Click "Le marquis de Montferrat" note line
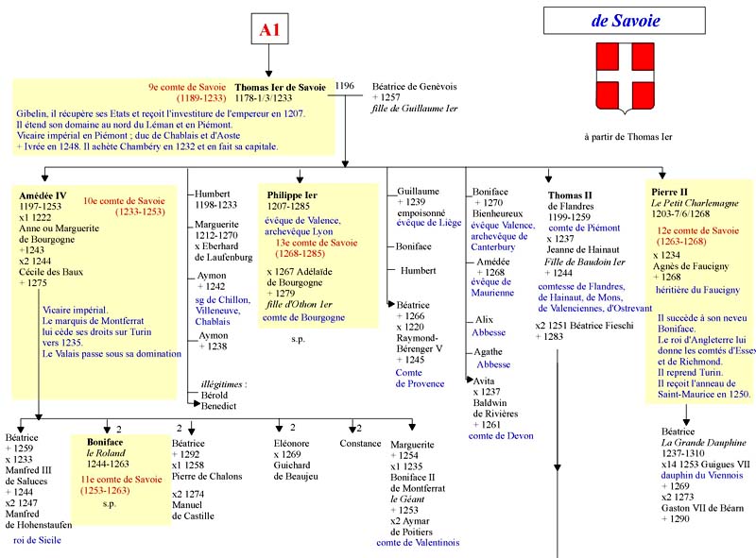 [x=93, y=321]
